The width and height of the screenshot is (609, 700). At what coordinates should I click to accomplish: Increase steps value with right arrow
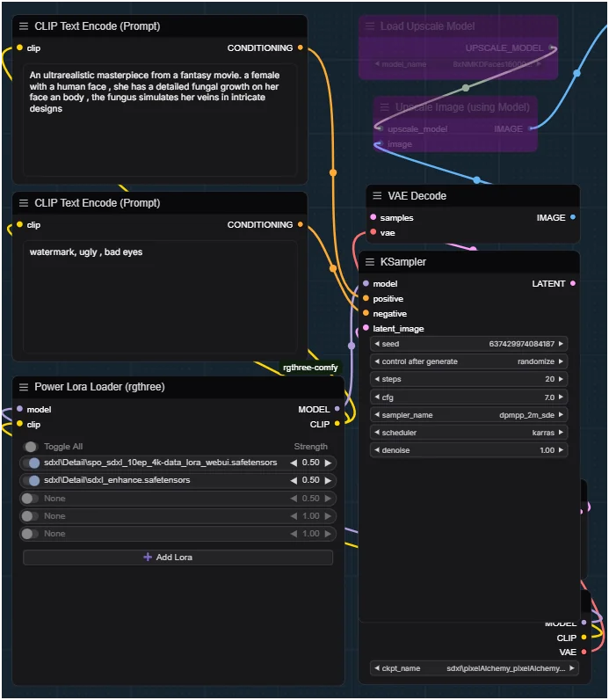pos(561,379)
